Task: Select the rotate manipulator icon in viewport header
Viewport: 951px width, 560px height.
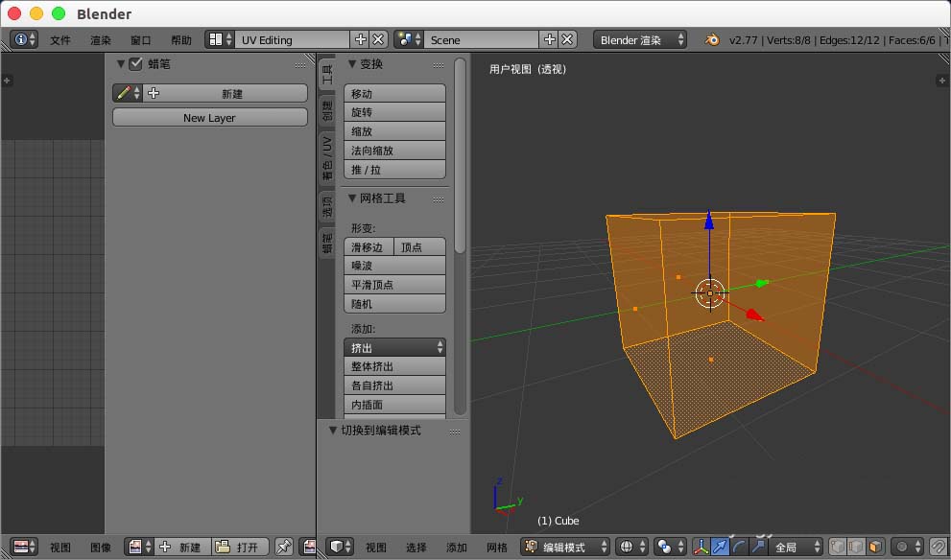Action: [739, 547]
